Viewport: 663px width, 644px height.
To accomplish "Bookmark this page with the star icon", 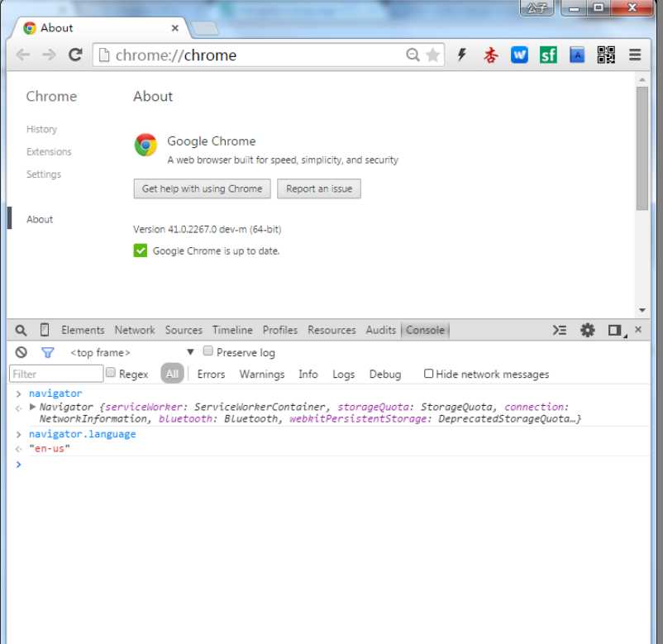I will (x=432, y=55).
